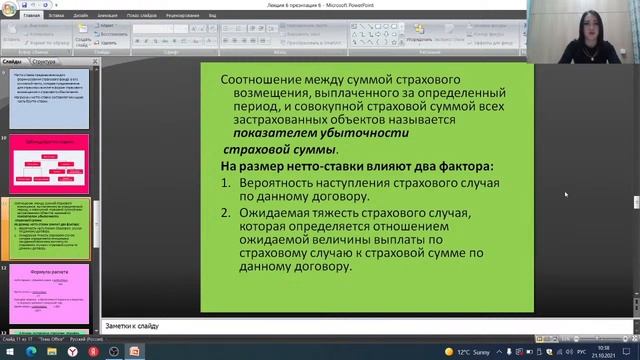Toggle text shadow formatting

coord(174,41)
